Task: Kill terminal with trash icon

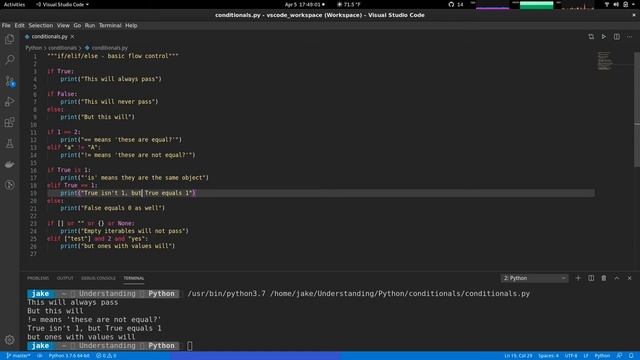Action: (x=604, y=278)
